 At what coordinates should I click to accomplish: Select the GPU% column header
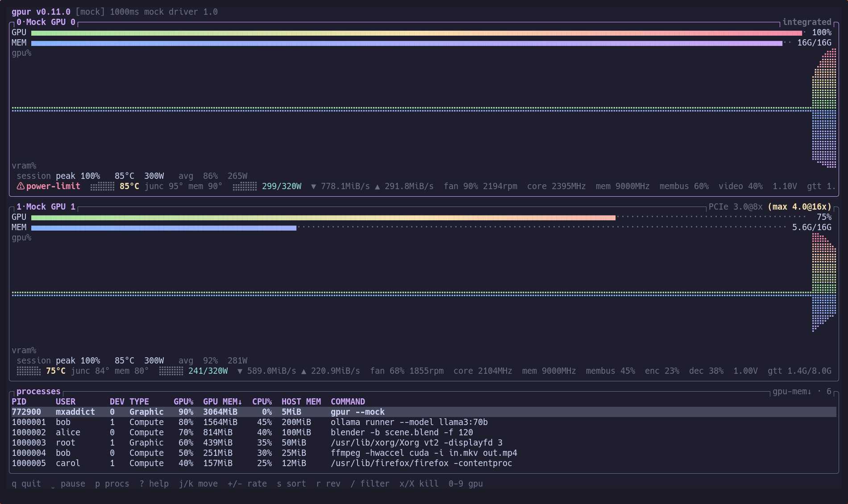pyautogui.click(x=183, y=401)
